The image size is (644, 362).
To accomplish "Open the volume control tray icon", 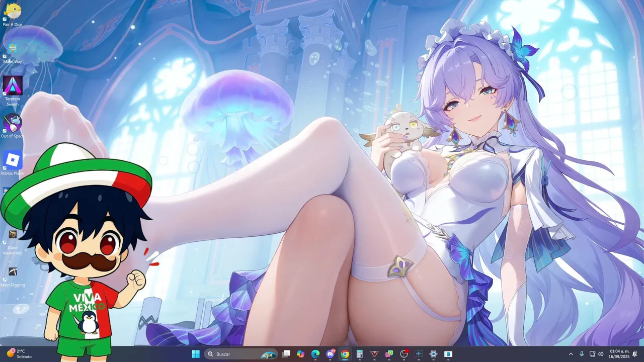I will (600, 354).
